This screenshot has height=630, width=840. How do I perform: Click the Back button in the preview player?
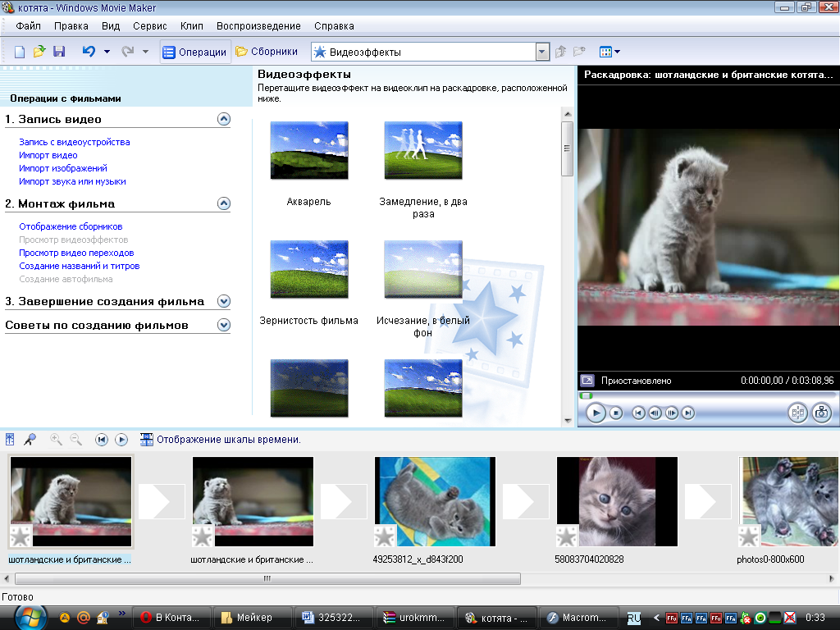point(638,413)
